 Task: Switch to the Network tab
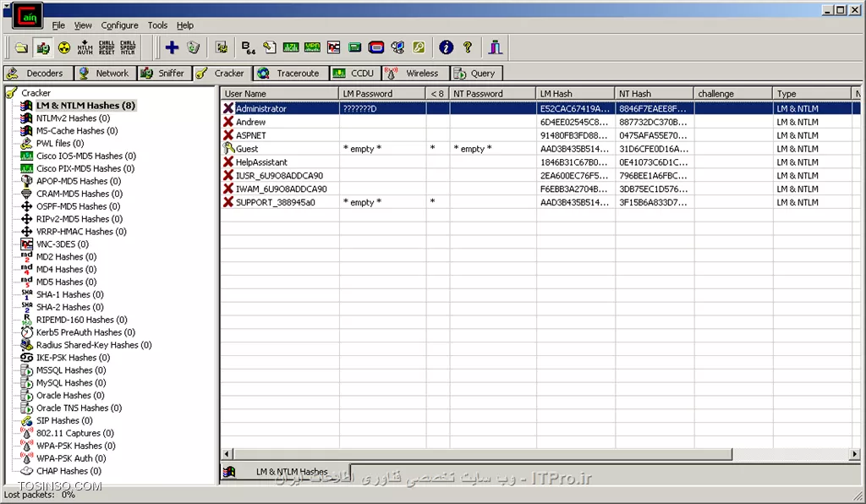(x=106, y=74)
